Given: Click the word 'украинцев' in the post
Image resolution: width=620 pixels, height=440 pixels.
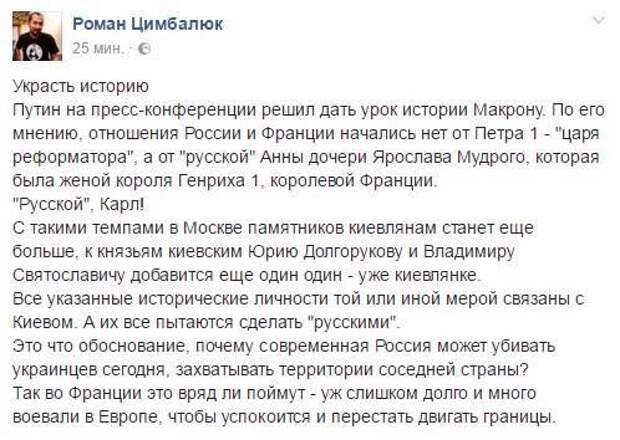Looking at the screenshot, I should pos(55,370).
